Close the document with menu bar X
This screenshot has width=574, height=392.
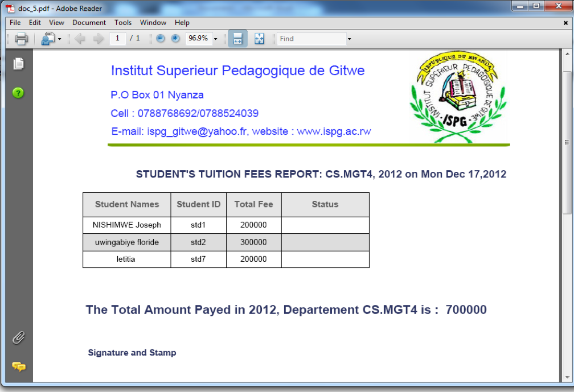click(x=565, y=23)
